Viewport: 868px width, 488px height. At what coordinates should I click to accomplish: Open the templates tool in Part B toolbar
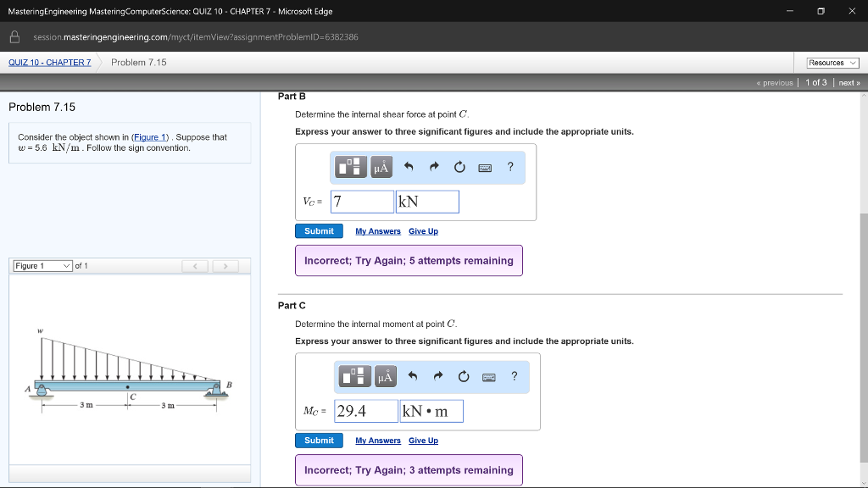click(x=352, y=168)
